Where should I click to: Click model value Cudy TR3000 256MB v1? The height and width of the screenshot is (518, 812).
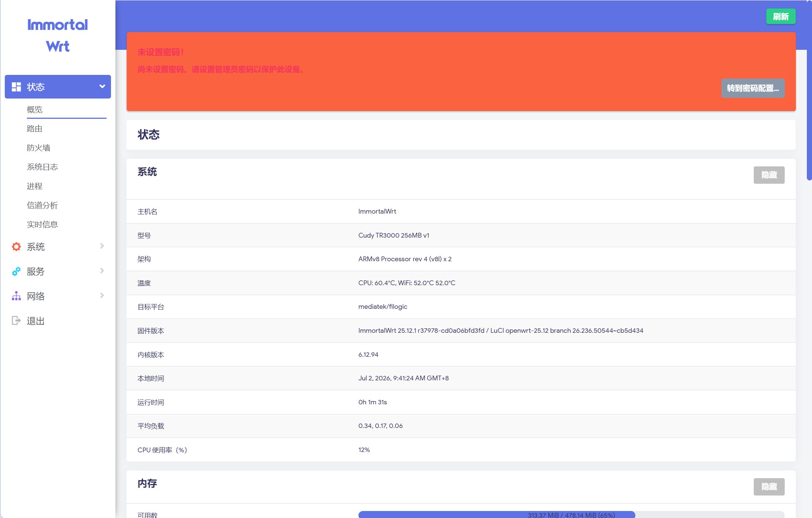(x=394, y=235)
